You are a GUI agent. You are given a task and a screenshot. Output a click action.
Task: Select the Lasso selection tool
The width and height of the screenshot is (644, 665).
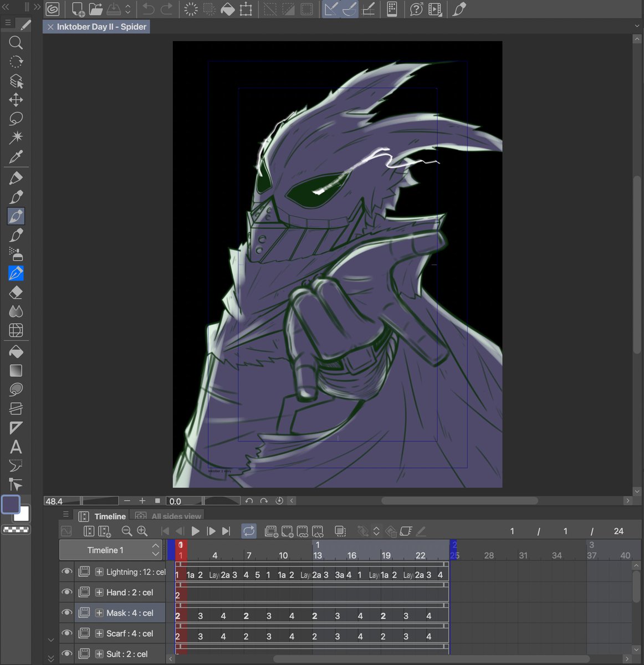tap(16, 119)
